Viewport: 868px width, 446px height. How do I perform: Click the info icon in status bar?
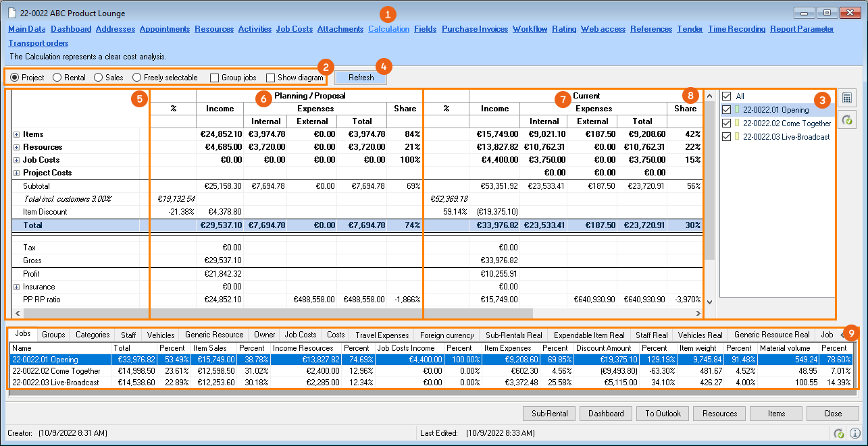click(x=854, y=433)
